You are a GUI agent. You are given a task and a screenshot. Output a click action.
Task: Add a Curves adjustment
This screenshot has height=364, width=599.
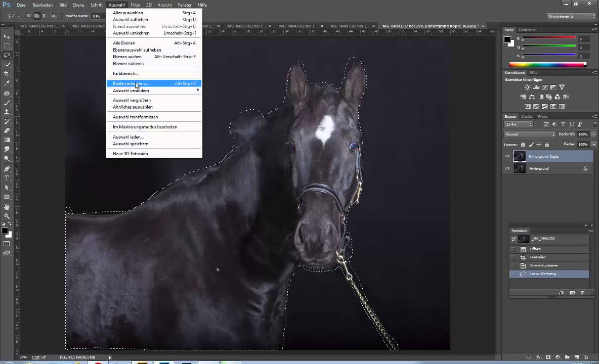click(x=545, y=87)
